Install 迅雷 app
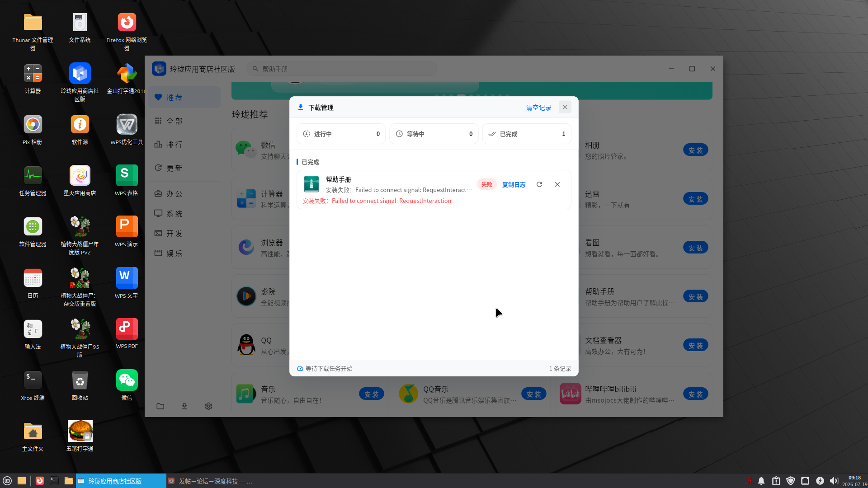Screen dimensions: 868x488 click(695, 199)
